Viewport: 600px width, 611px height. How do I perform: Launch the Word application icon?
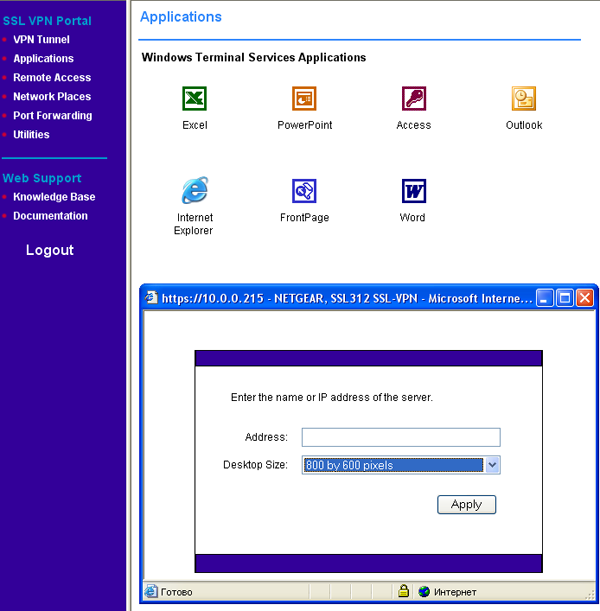coord(414,191)
